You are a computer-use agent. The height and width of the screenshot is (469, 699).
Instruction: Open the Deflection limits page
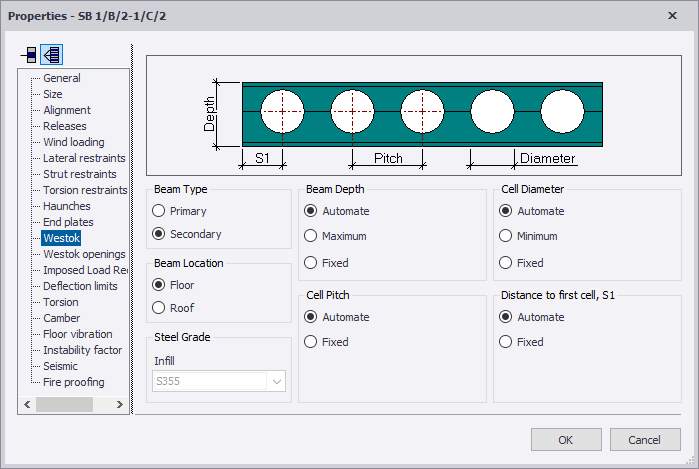pos(80,286)
